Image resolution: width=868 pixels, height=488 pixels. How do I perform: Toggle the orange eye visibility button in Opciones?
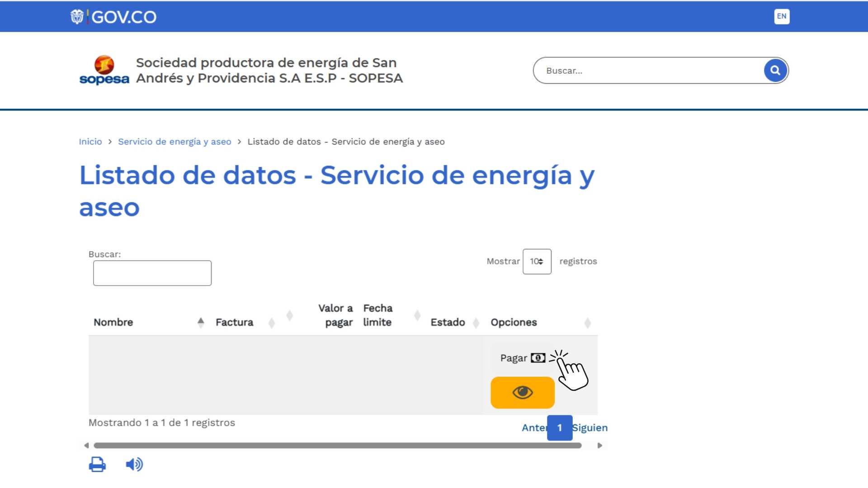(x=522, y=392)
